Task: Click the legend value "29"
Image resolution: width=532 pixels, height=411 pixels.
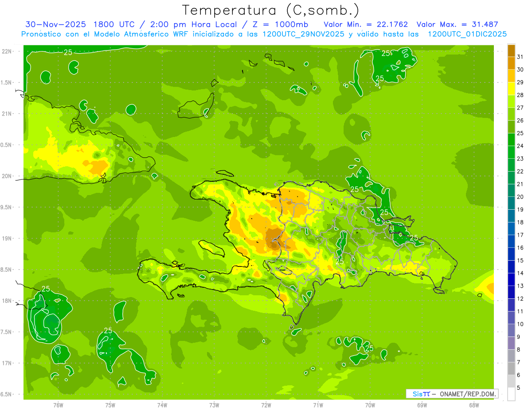Action: pos(520,82)
